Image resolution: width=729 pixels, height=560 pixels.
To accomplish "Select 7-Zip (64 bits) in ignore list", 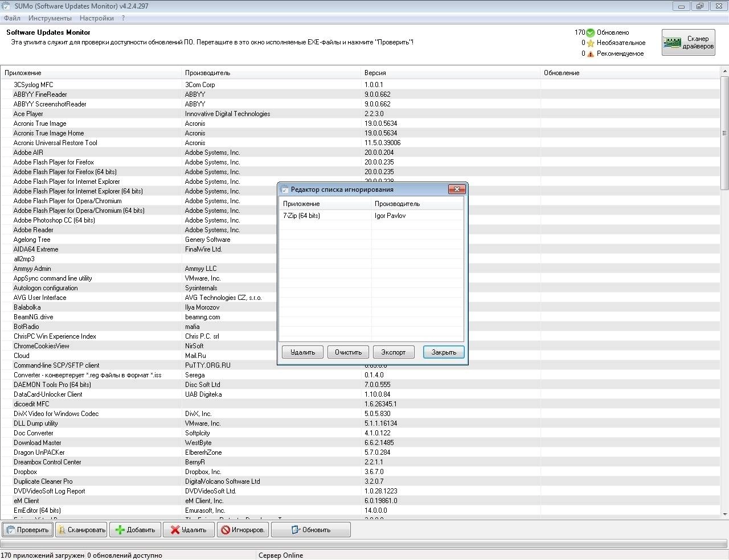I will 302,216.
